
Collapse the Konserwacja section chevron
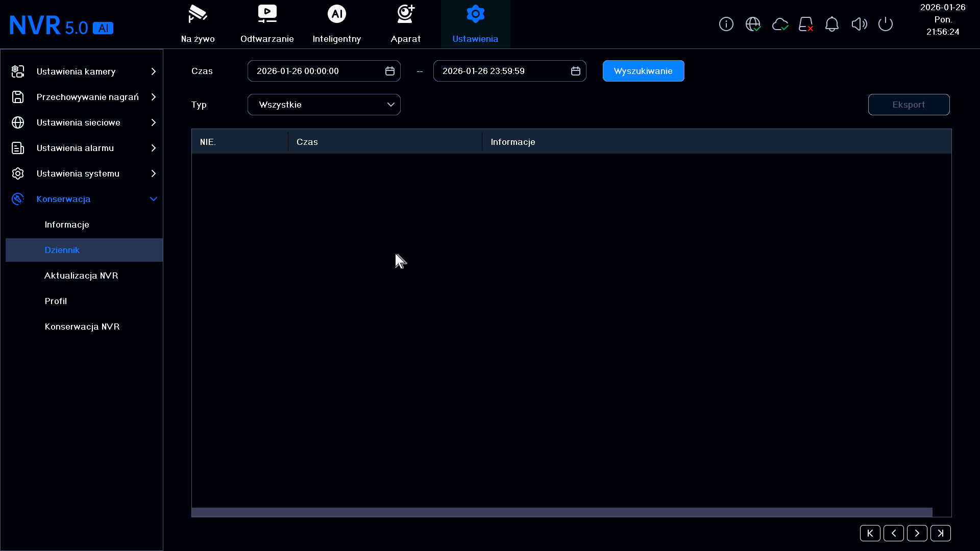pos(153,199)
